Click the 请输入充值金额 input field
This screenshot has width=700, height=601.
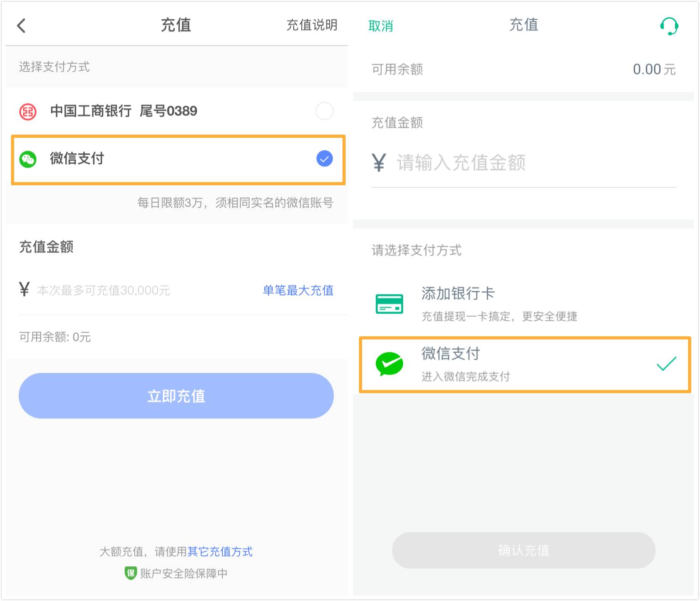pyautogui.click(x=461, y=162)
